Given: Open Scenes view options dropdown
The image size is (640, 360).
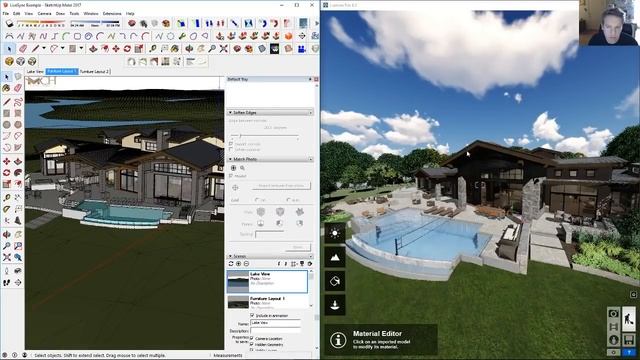Looking at the screenshot, I should pyautogui.click(x=294, y=264).
